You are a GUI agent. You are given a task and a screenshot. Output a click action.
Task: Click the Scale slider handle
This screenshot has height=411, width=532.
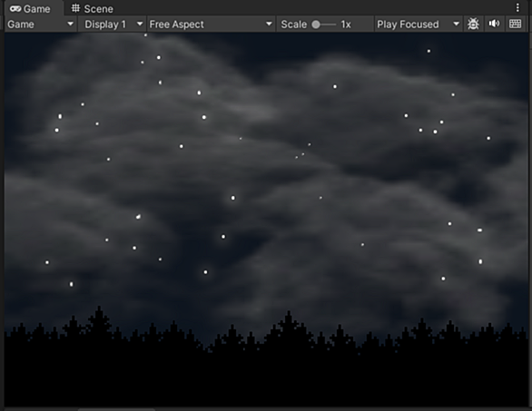(316, 24)
